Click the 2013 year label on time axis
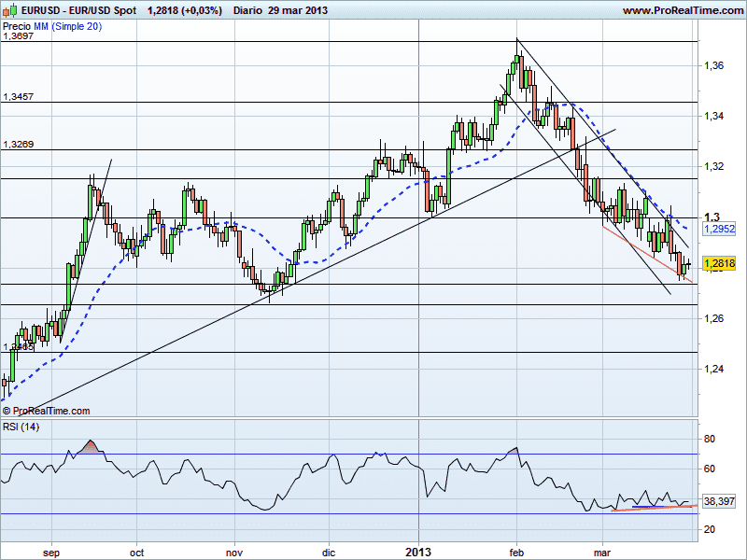The image size is (747, 560). click(418, 553)
